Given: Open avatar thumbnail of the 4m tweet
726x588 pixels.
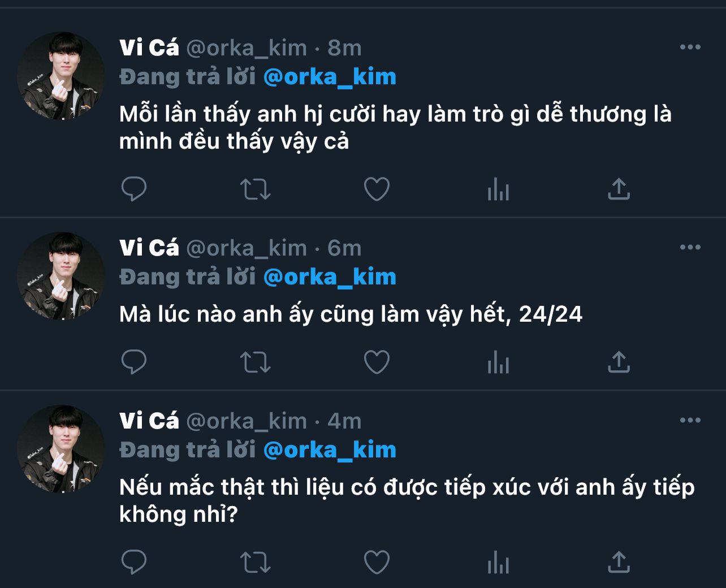Looking at the screenshot, I should [61, 449].
